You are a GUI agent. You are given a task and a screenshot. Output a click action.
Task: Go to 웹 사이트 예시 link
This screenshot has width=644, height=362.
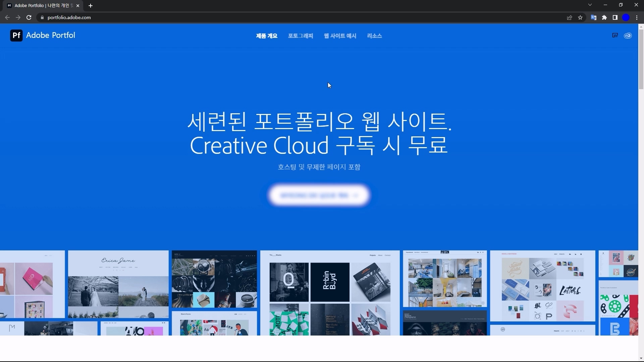coord(340,36)
